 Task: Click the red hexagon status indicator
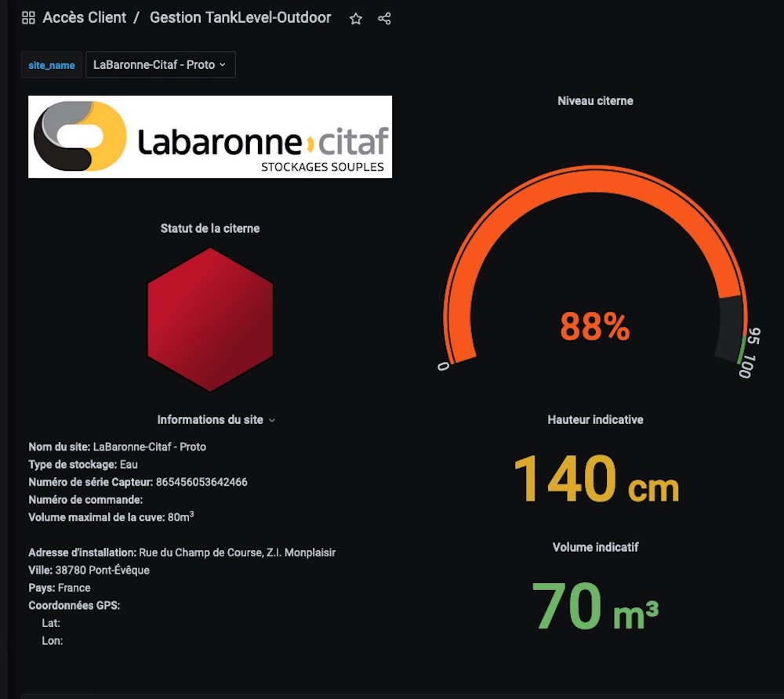[x=210, y=319]
